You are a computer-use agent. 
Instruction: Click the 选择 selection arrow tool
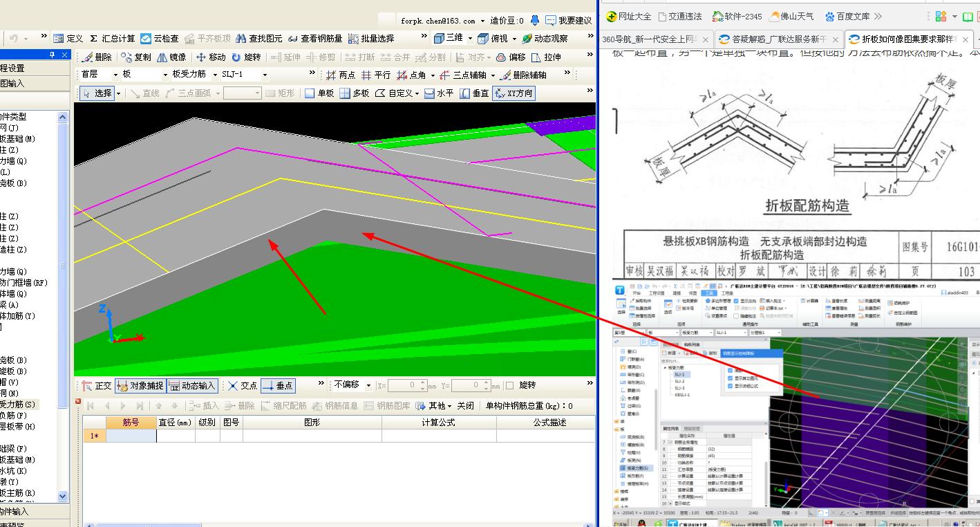[x=97, y=93]
